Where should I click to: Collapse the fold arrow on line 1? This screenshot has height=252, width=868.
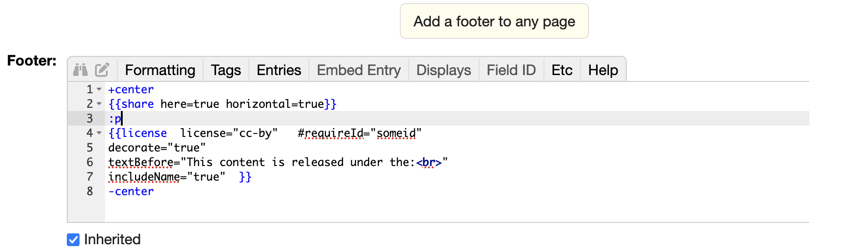pos(99,89)
